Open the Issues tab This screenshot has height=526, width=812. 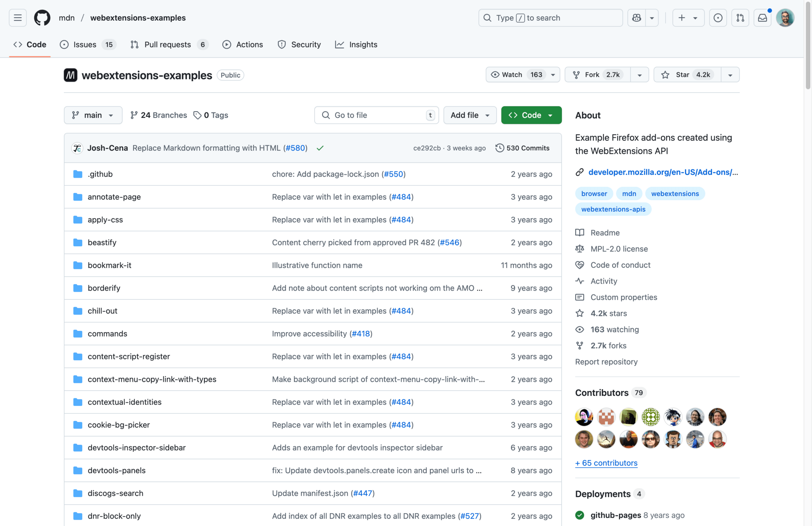click(88, 44)
